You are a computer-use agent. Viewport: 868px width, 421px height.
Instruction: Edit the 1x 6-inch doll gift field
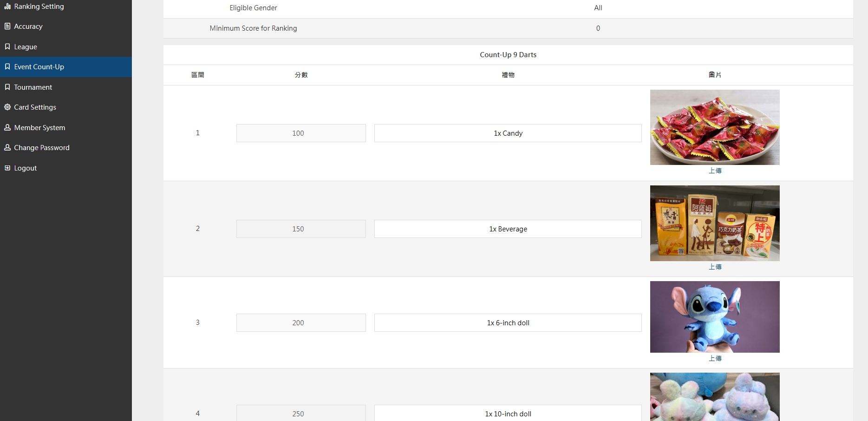[508, 323]
